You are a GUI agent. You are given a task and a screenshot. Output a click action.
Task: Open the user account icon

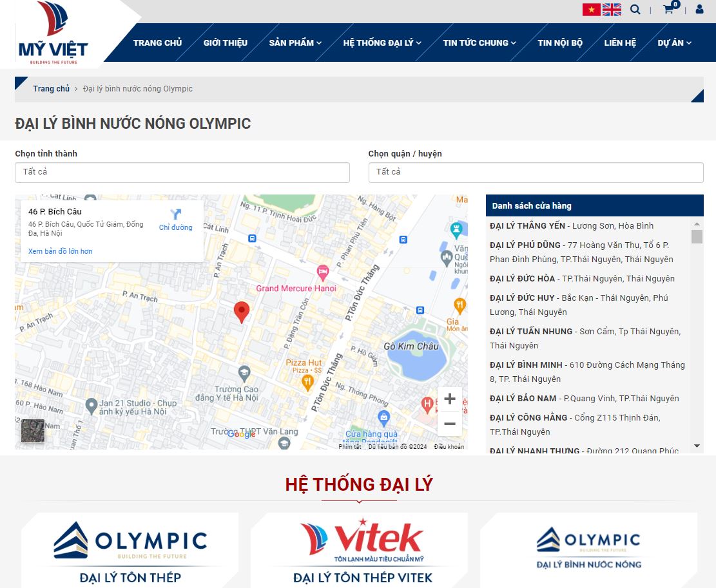(700, 9)
